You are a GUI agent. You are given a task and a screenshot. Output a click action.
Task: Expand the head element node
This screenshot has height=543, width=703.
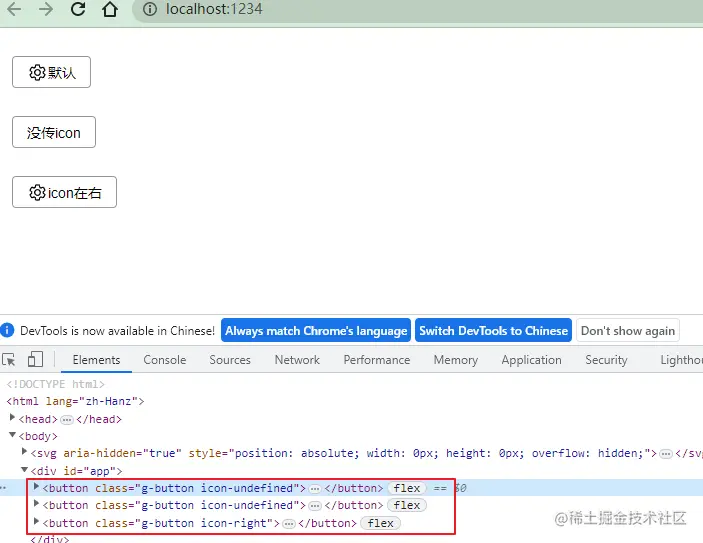[x=13, y=417]
